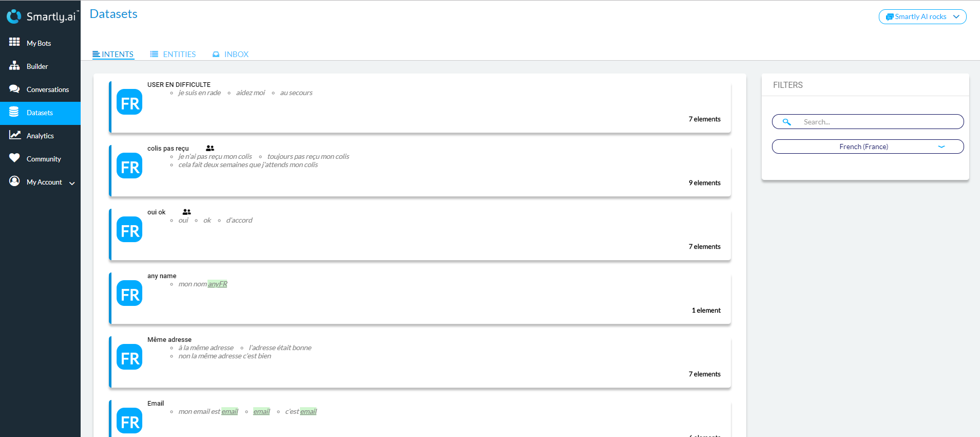Click the Community heart icon
The width and height of the screenshot is (980, 437).
pos(14,158)
